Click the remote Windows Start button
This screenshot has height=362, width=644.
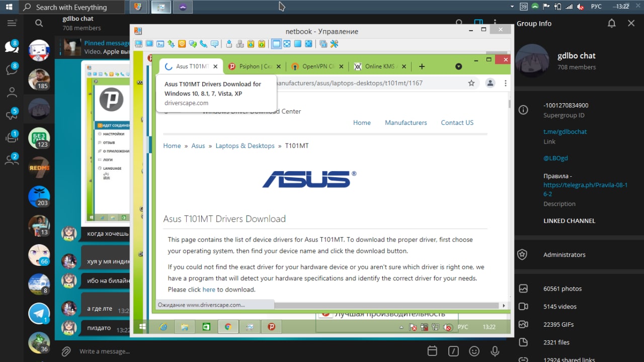(142, 327)
